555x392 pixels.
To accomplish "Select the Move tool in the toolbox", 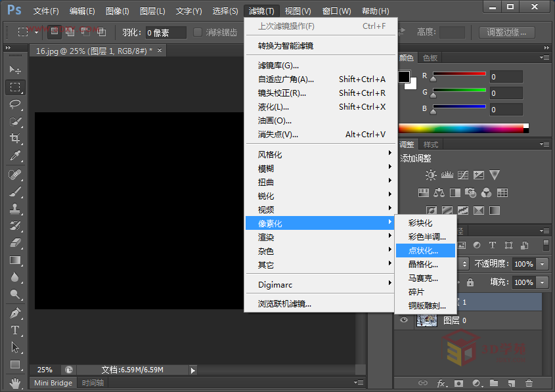I will coord(15,70).
